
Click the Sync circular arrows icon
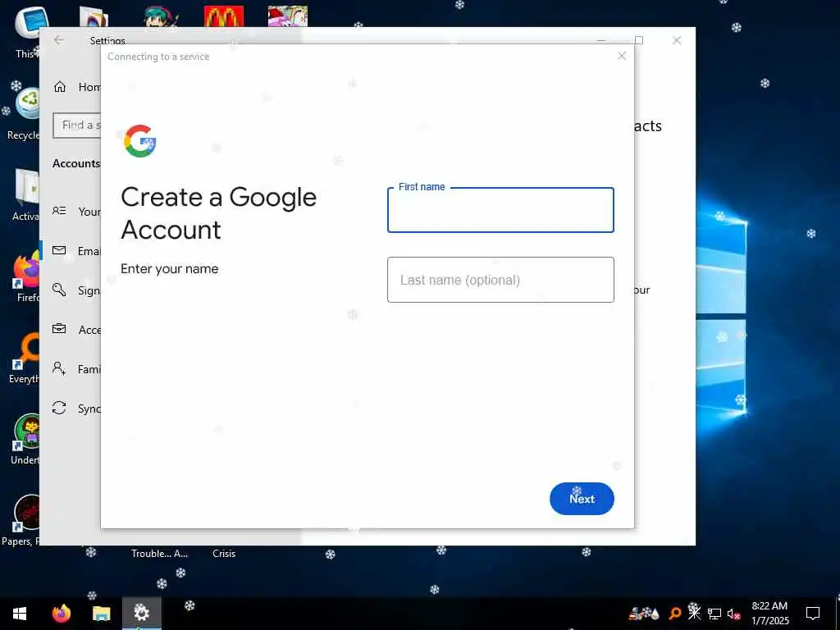(59, 408)
